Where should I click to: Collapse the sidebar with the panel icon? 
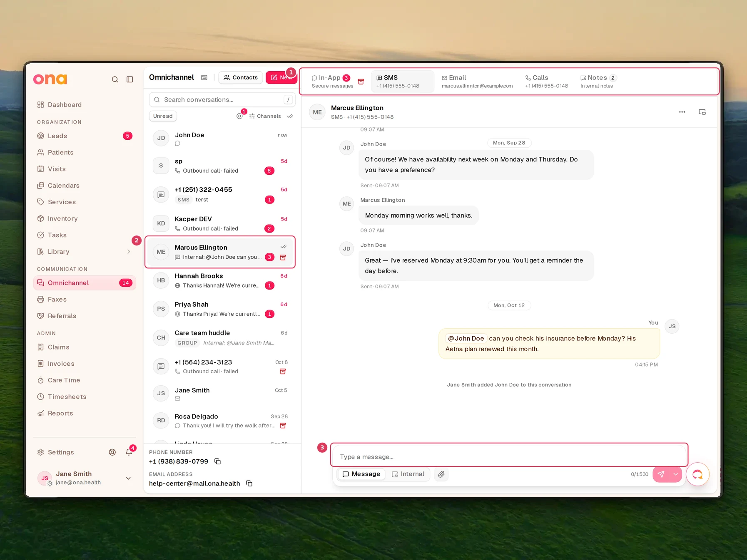pos(130,79)
